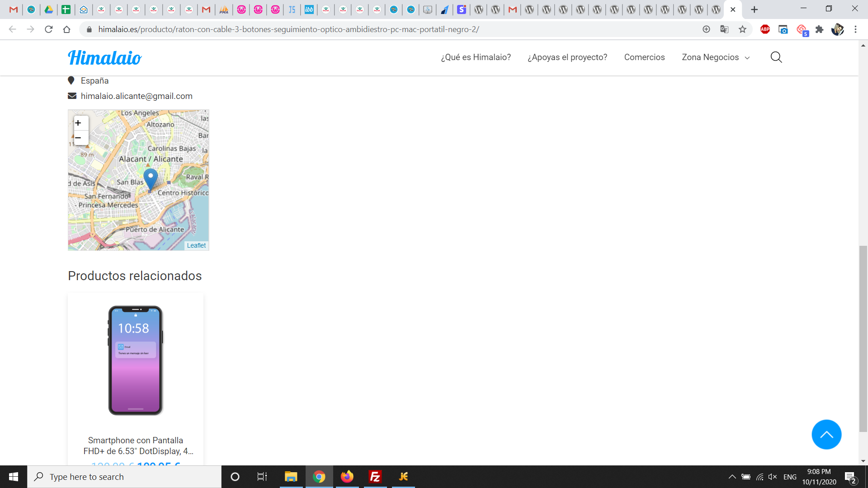Open Cortana circle icon
The height and width of the screenshot is (488, 868).
coord(235,477)
